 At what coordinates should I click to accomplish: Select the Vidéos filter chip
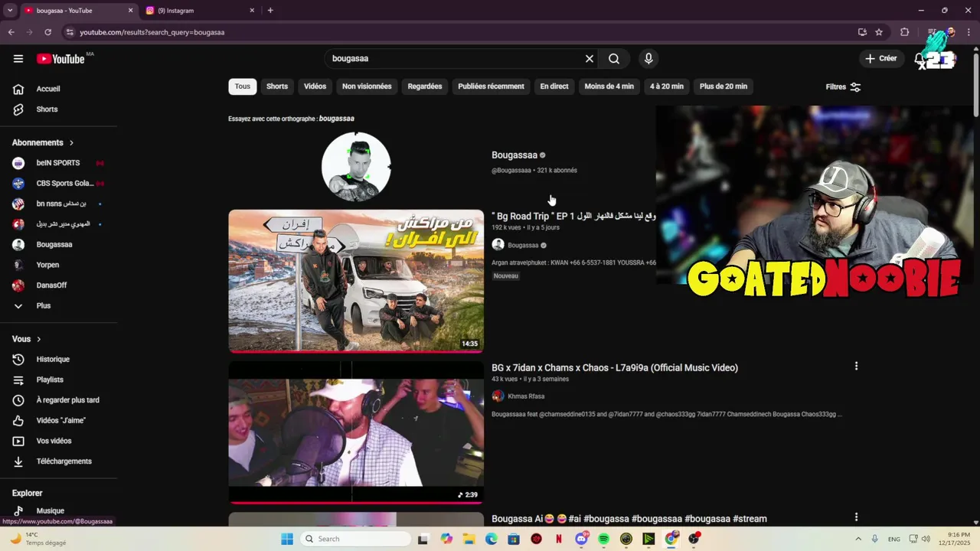coord(315,86)
